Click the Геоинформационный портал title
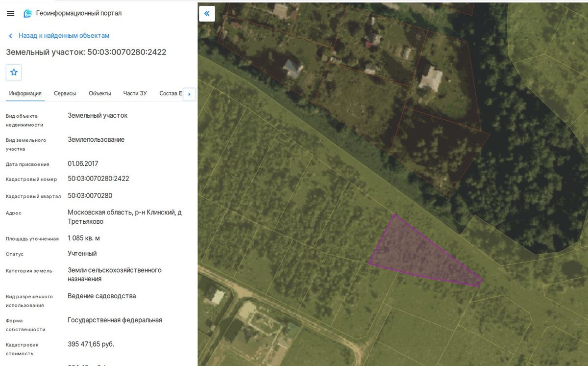 click(x=79, y=13)
